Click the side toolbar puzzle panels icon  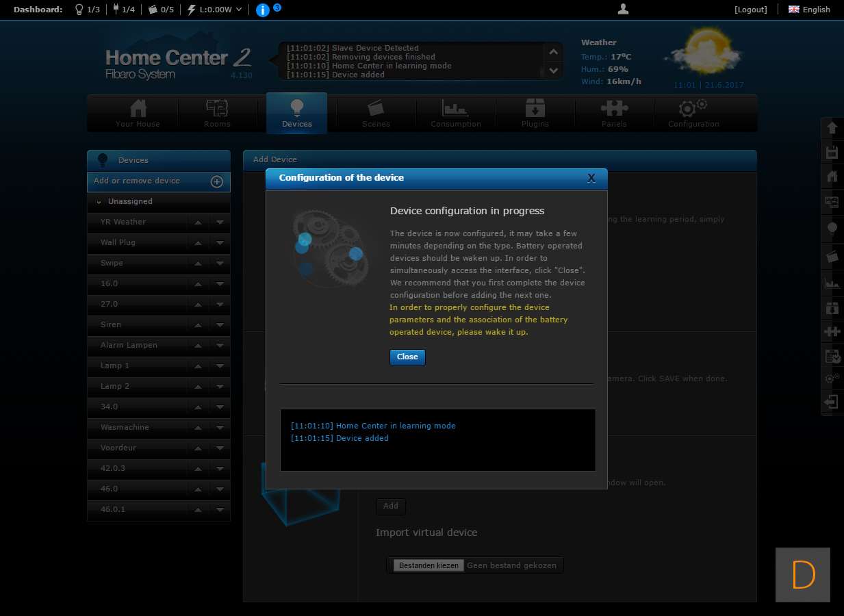[832, 332]
